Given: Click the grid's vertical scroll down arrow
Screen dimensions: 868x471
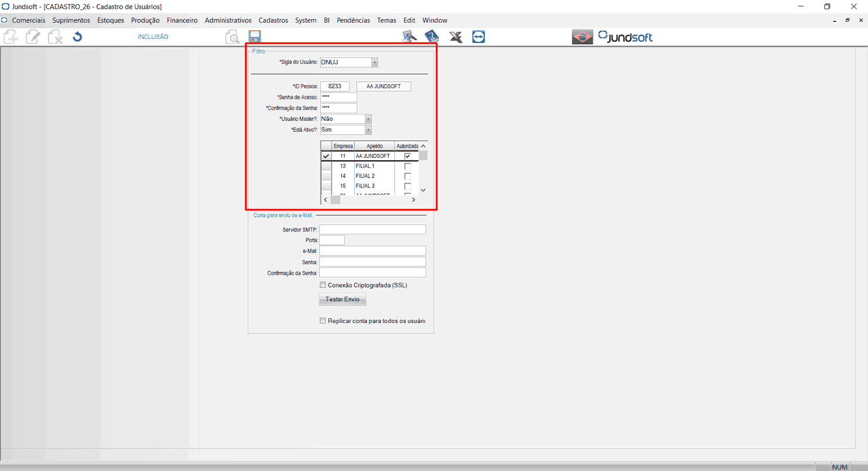Looking at the screenshot, I should click(x=423, y=190).
